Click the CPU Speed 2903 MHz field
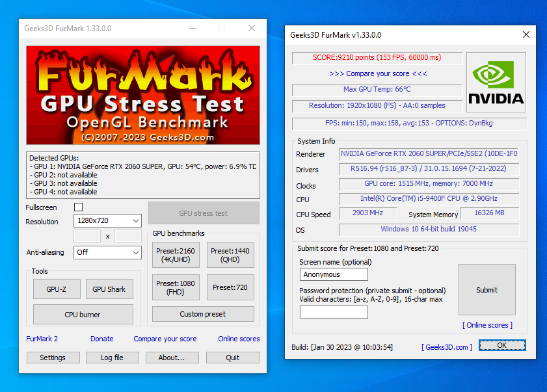Screen dimensions: 547x392 click(x=367, y=213)
